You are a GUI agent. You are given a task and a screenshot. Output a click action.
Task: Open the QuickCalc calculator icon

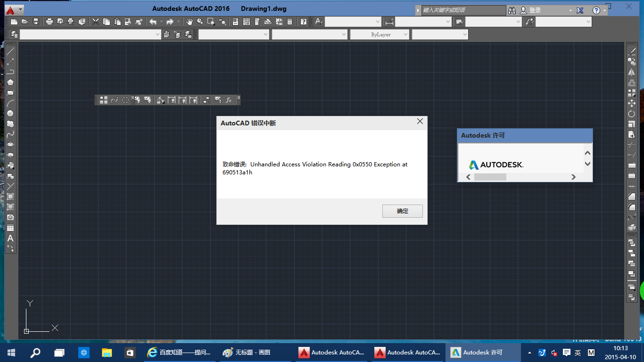289,22
